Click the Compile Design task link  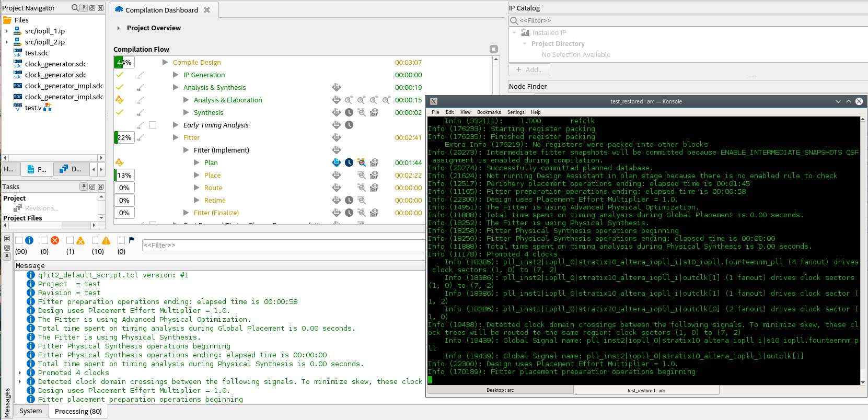[x=196, y=62]
